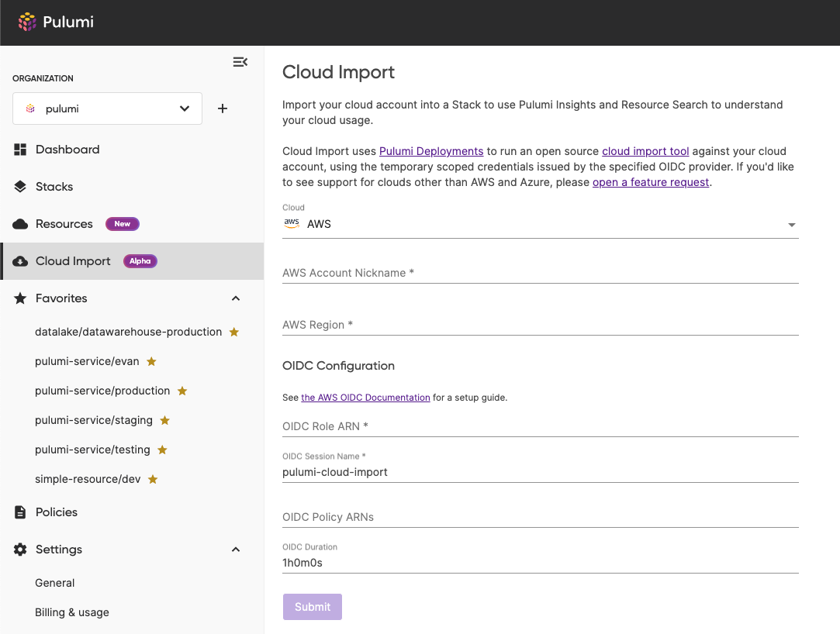Collapse the Favorites section

236,298
